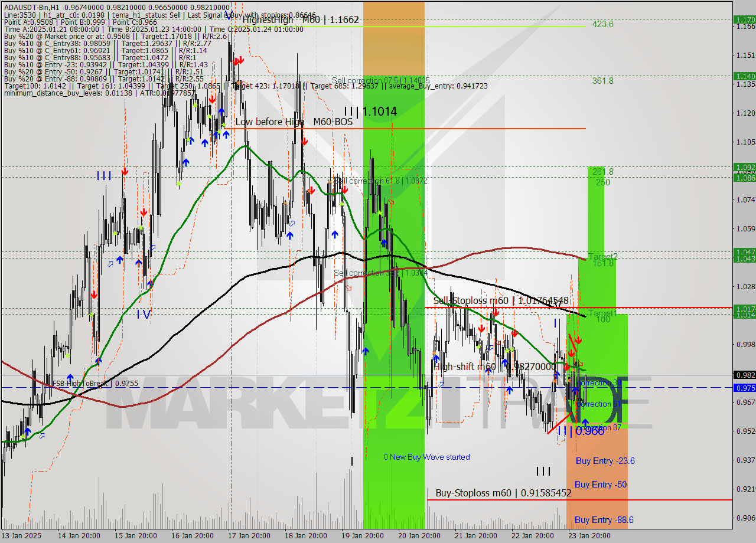Click the green 1.170 price axis tag
The width and height of the screenshot is (756, 543).
coord(744,19)
